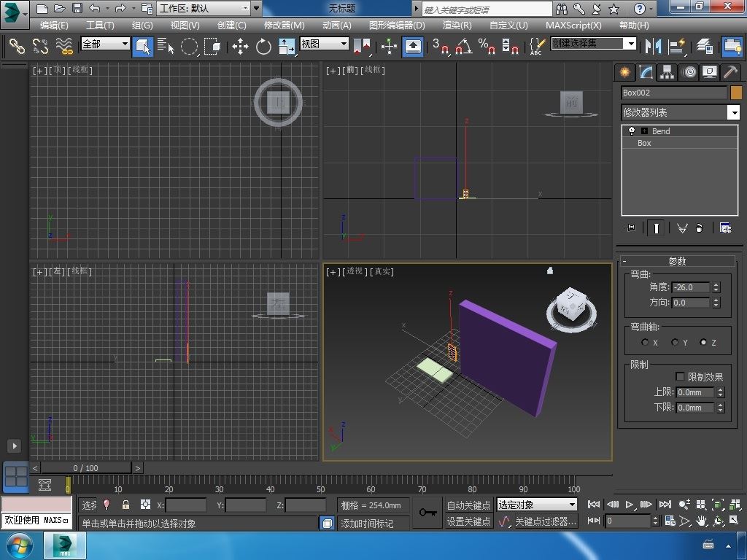Enable the 限制效果 checkbox
747x560 pixels.
(680, 377)
